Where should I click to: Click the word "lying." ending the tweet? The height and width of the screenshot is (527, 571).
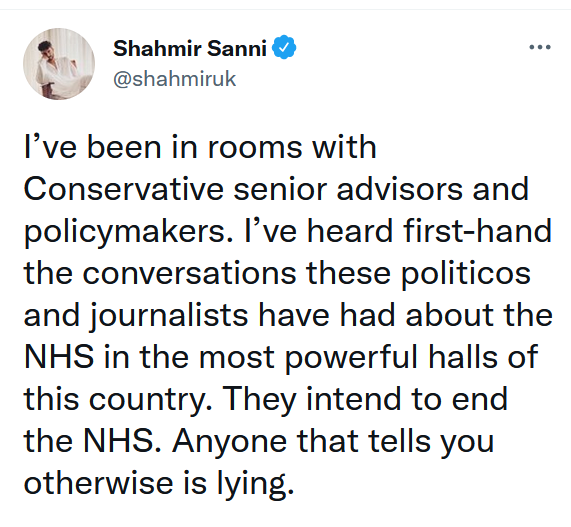tap(256, 485)
